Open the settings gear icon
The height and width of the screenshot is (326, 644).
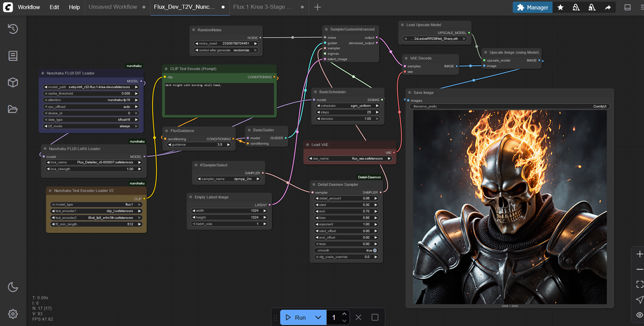click(13, 313)
